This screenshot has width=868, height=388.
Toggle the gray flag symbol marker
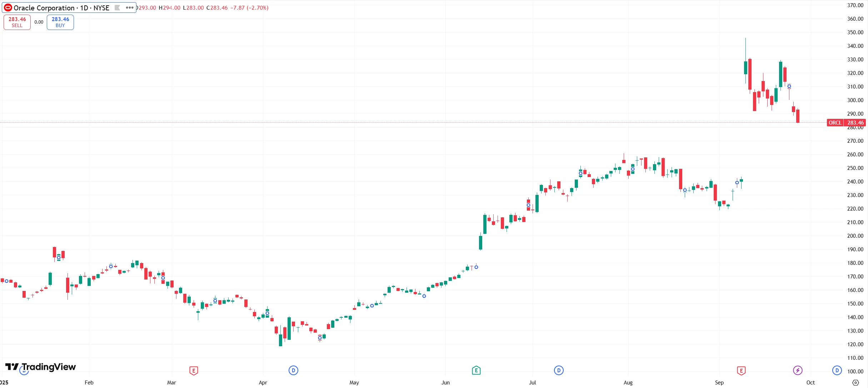click(x=117, y=8)
